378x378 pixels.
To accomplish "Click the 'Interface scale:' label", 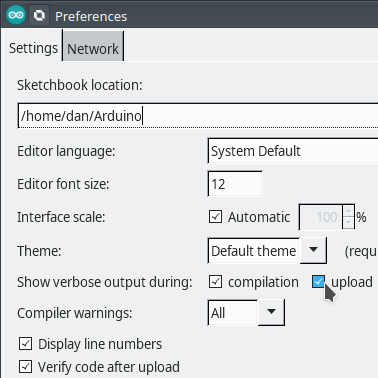I will [x=61, y=217].
